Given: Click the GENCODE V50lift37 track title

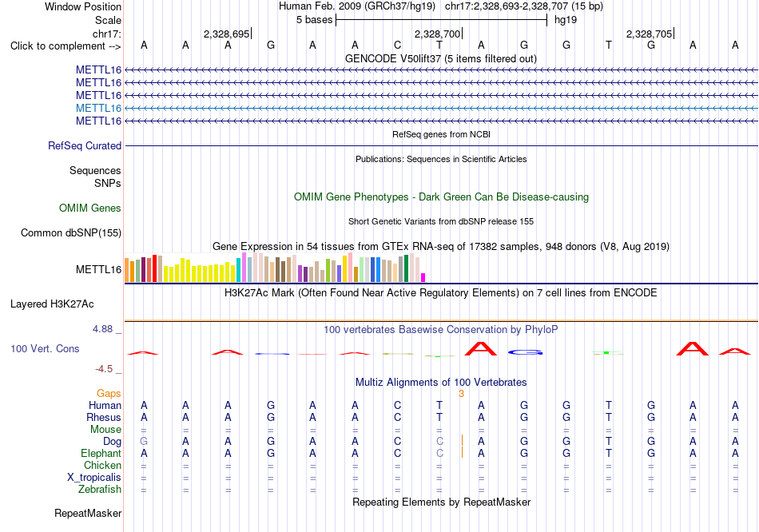Looking at the screenshot, I should click(x=441, y=58).
